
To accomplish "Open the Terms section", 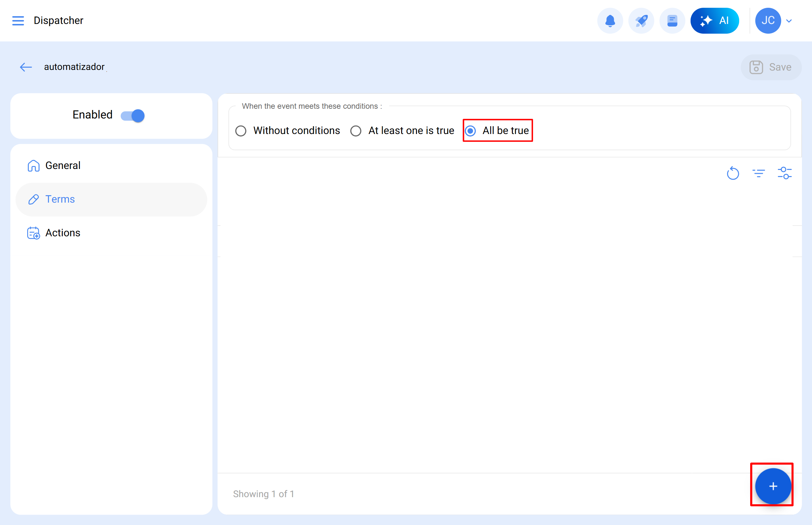I will tap(60, 199).
